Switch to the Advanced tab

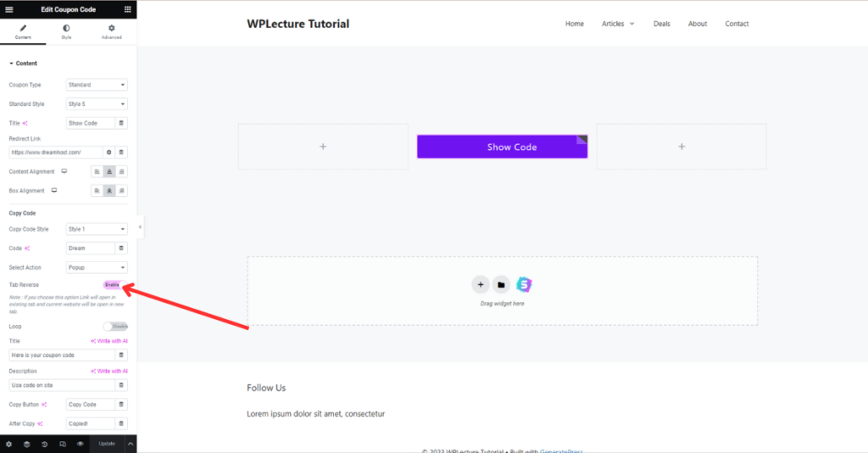coord(111,32)
